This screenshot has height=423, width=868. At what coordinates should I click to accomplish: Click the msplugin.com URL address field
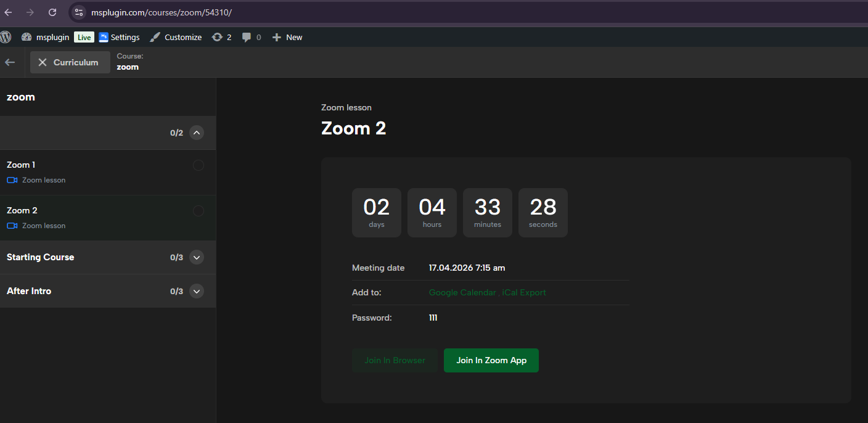(x=162, y=12)
